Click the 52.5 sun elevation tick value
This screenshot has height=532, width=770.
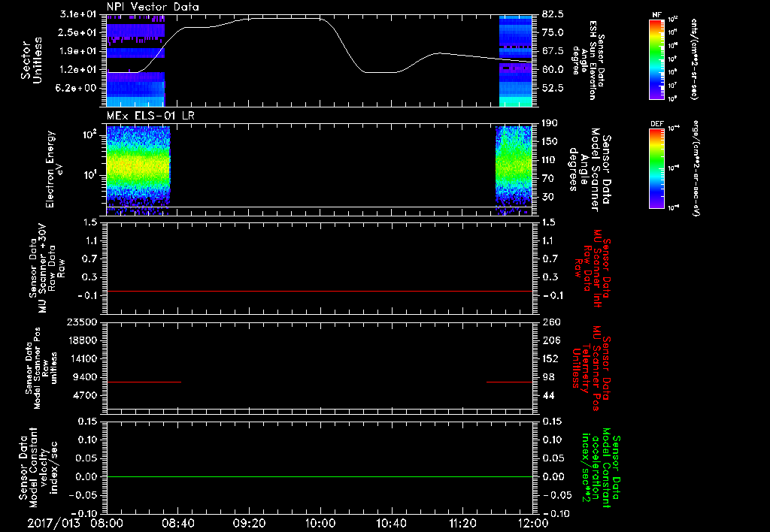[x=553, y=89]
